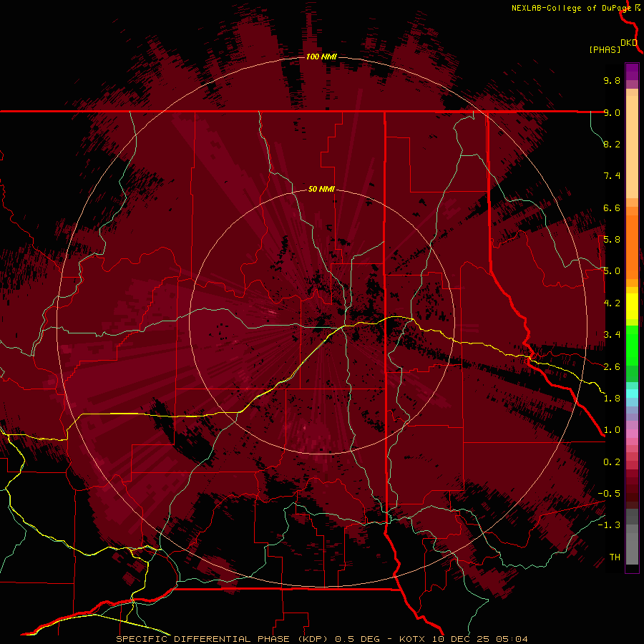Click the 8.2 legend value

[612, 144]
